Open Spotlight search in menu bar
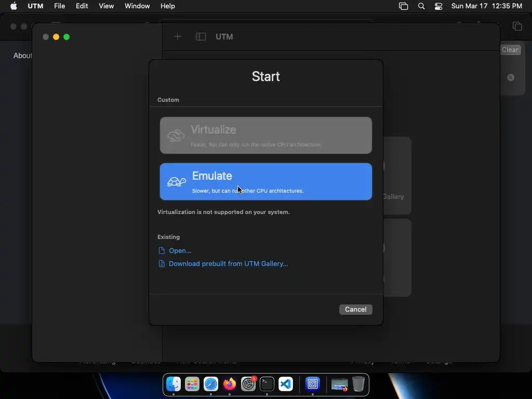Viewport: 532px width, 399px height. pos(421,6)
